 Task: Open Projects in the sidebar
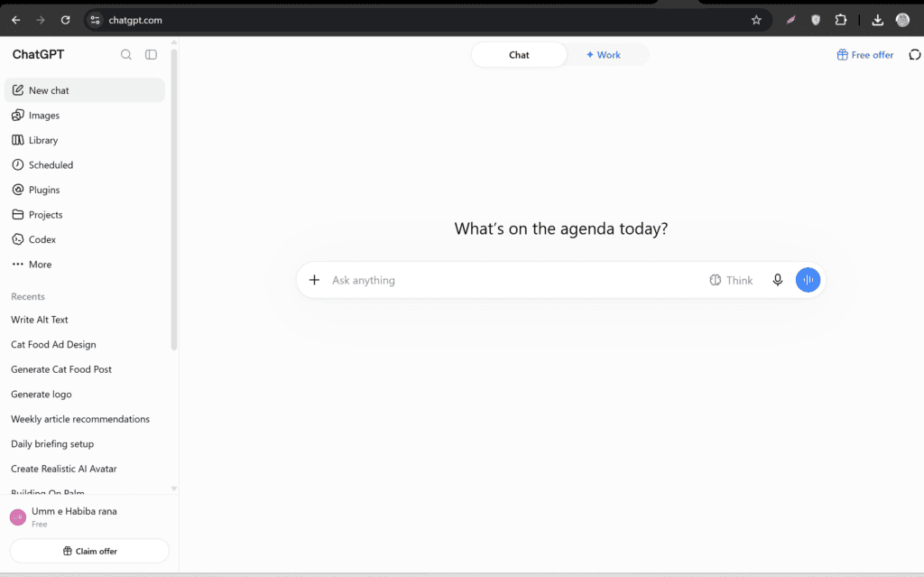coord(85,214)
